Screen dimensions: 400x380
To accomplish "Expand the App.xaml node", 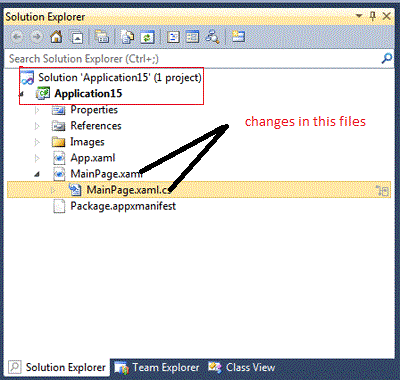I will pos(37,158).
